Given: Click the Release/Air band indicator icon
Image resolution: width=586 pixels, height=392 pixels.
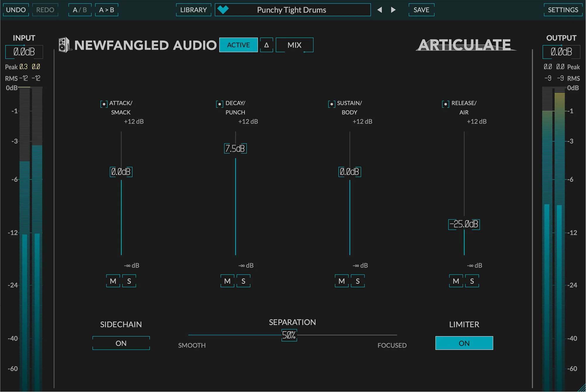Looking at the screenshot, I should point(446,104).
